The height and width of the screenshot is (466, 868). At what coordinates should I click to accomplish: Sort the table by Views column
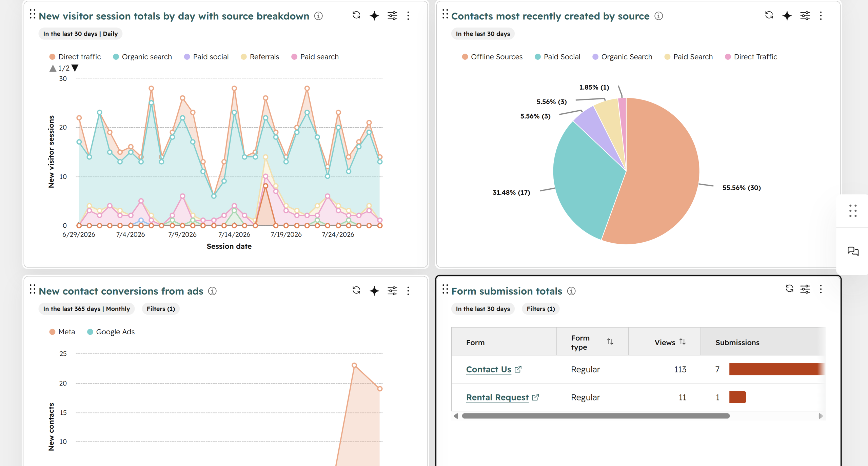683,342
